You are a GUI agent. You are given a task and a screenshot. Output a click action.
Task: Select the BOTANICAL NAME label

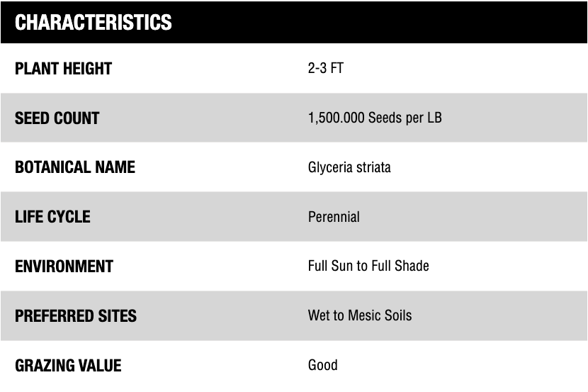click(x=74, y=168)
